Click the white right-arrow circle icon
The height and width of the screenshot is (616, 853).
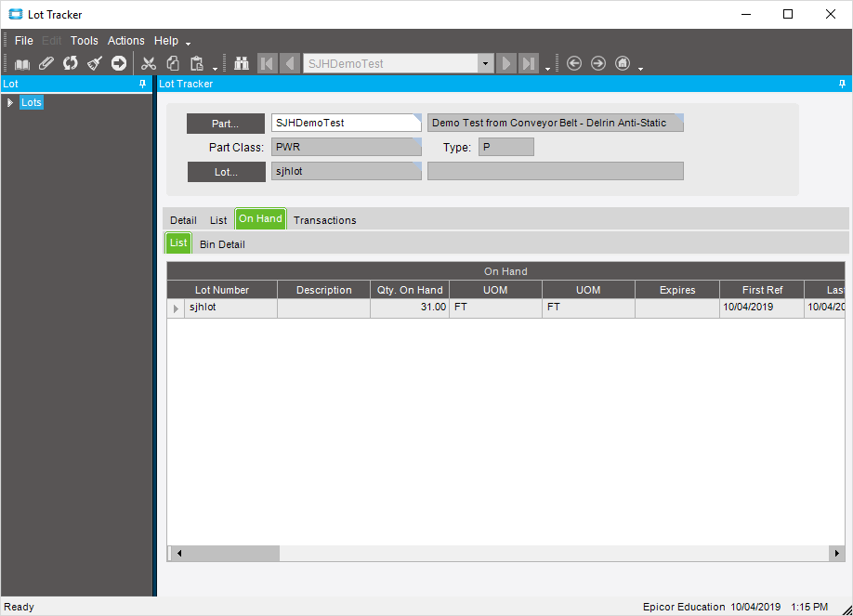click(119, 64)
